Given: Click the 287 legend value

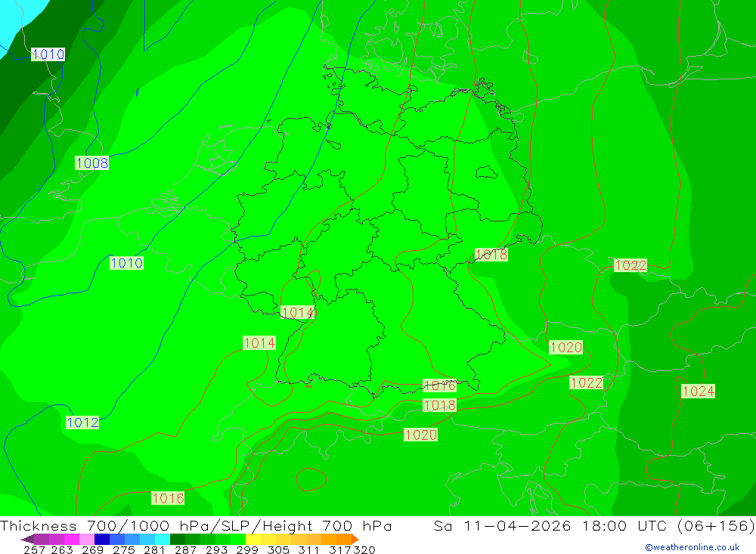Looking at the screenshot, I should (x=185, y=549).
